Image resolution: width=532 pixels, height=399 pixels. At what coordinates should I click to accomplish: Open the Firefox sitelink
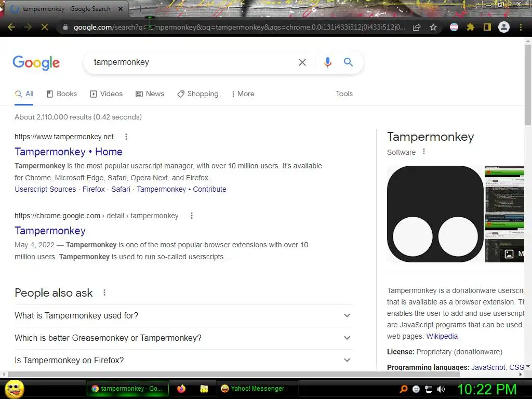[x=94, y=189]
